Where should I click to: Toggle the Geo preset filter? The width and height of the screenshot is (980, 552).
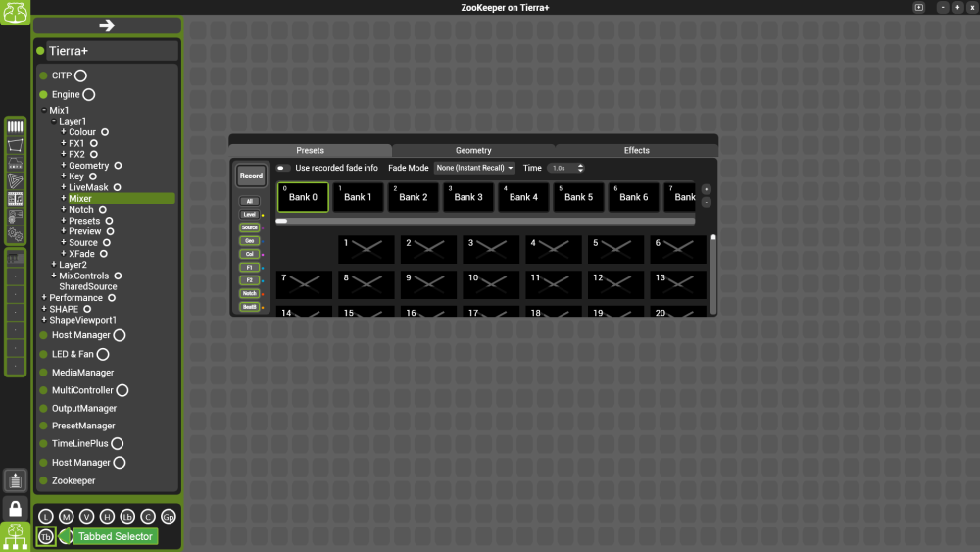click(249, 240)
